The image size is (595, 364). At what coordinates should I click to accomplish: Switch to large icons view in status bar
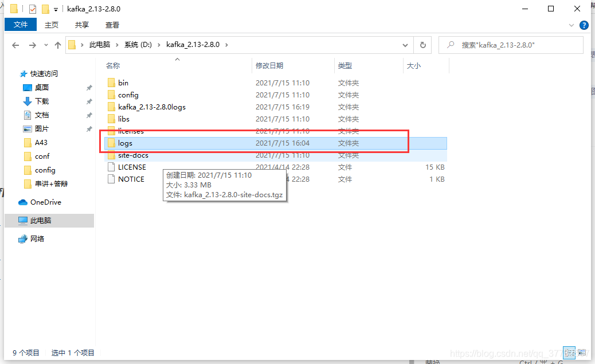click(582, 353)
